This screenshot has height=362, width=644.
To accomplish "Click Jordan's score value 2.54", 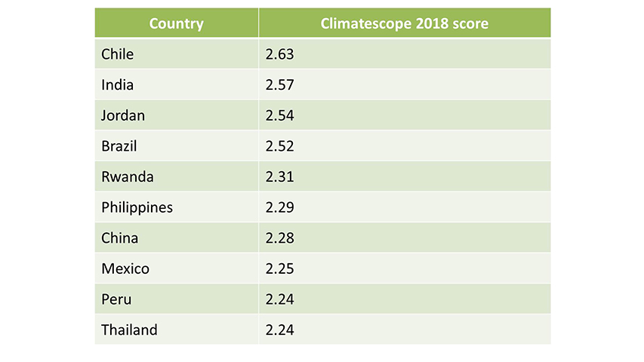I will [279, 115].
